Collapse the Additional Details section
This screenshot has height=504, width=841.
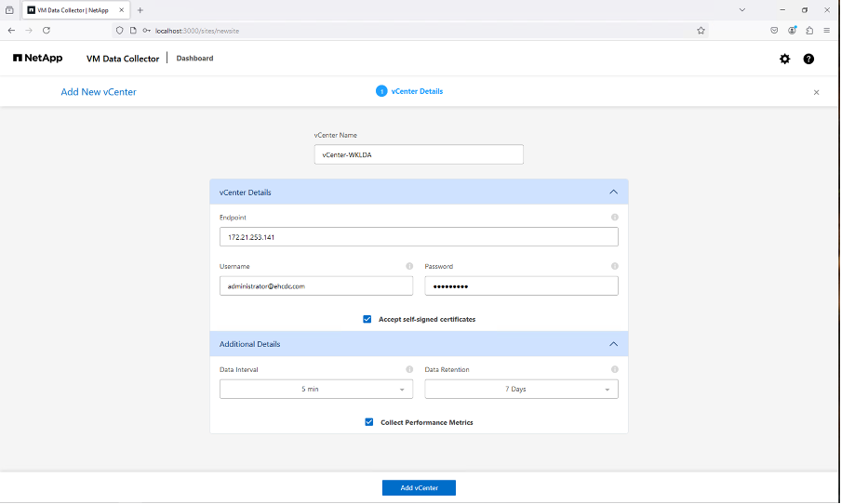(x=613, y=344)
